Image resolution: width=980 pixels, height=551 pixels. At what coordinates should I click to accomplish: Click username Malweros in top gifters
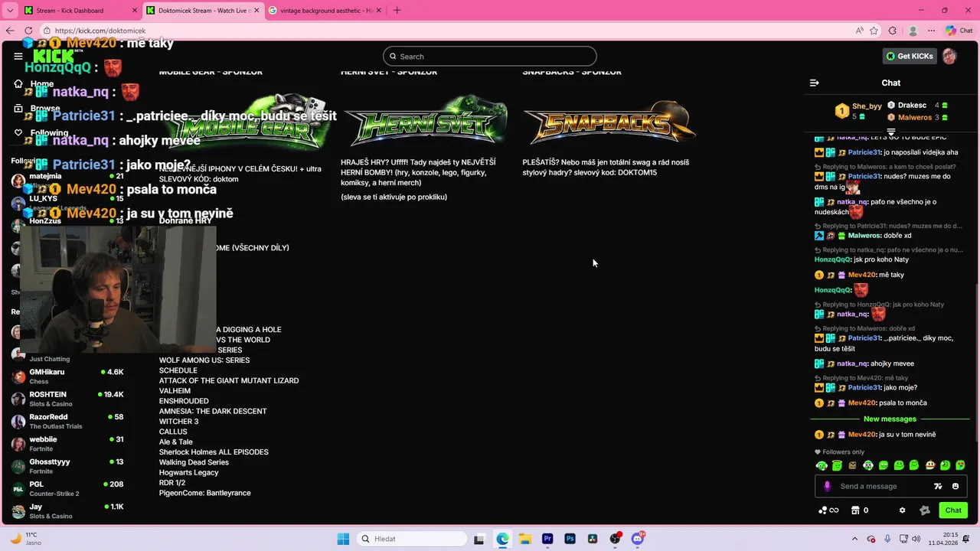[915, 117]
